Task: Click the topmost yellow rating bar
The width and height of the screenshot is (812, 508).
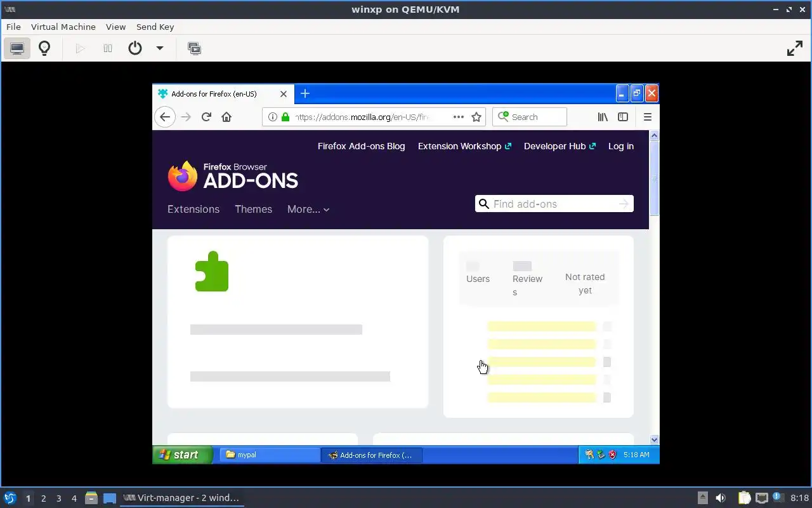Action: click(542, 326)
